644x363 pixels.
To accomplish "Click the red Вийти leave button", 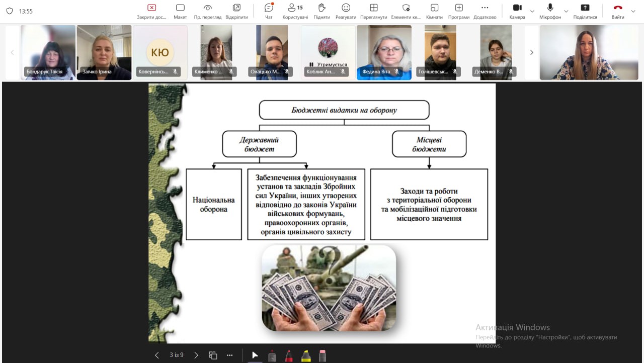I will (618, 11).
